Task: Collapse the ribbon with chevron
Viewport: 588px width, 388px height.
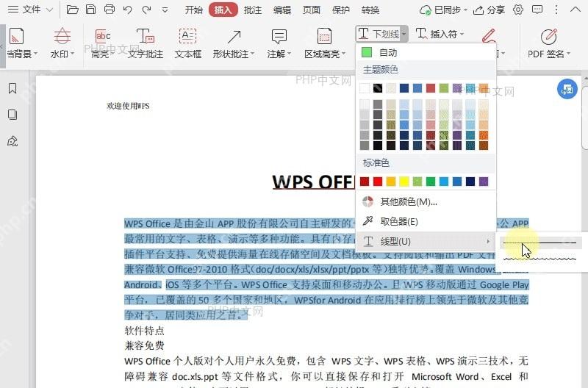Action: (x=576, y=10)
